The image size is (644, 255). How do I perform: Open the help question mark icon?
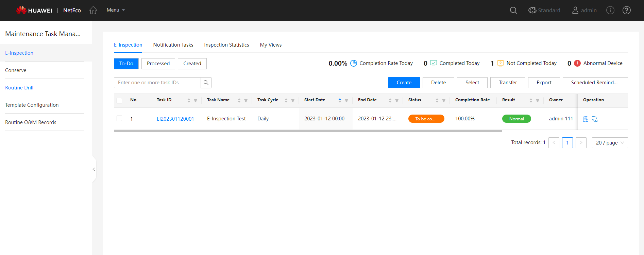point(626,11)
